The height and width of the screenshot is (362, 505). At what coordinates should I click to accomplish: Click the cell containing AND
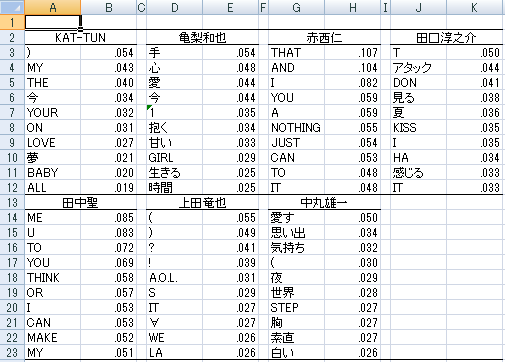[296, 67]
